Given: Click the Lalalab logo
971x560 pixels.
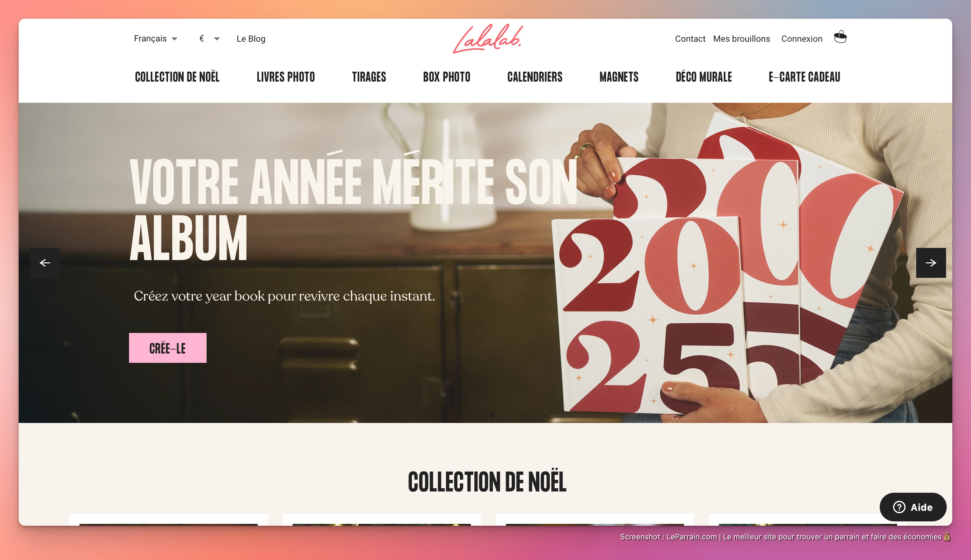Looking at the screenshot, I should click(488, 38).
